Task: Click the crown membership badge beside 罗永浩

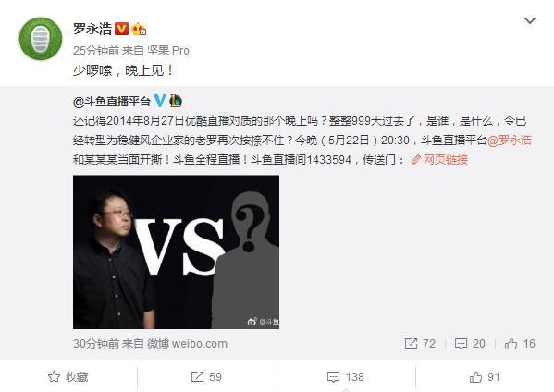Action: point(139,29)
